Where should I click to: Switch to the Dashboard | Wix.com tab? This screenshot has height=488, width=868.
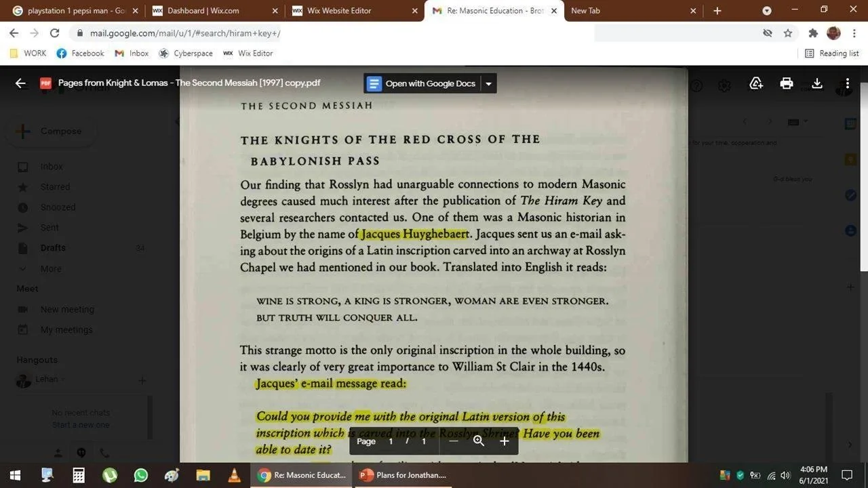214,11
